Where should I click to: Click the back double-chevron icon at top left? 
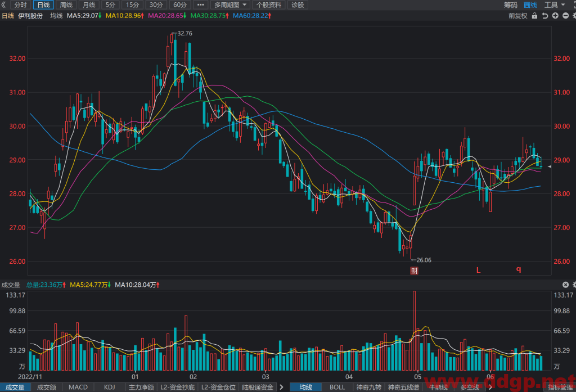4,4
